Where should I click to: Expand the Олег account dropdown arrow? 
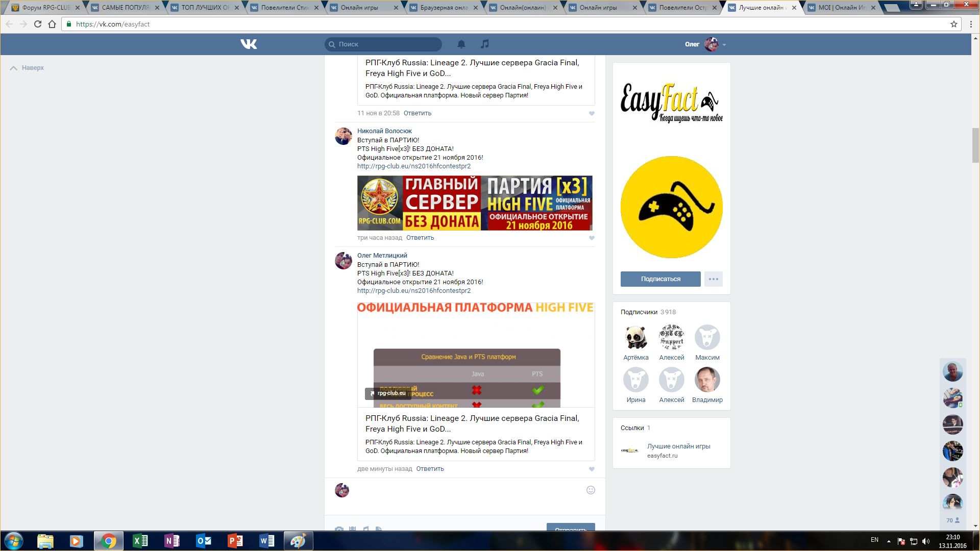(x=724, y=45)
